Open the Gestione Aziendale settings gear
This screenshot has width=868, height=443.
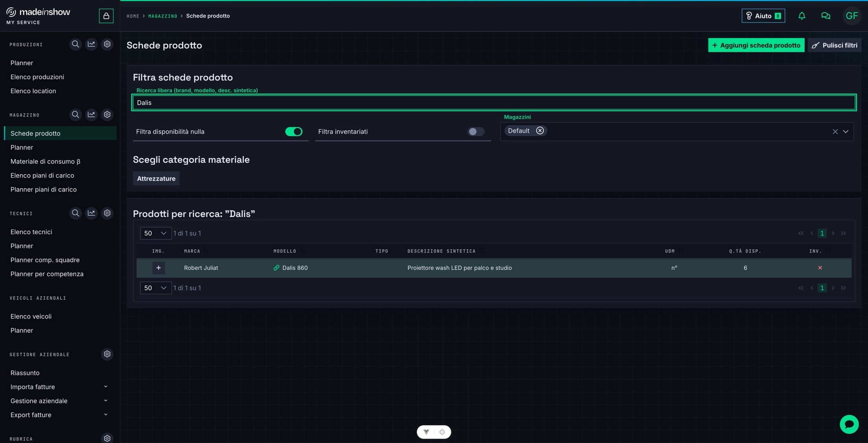[x=107, y=354]
